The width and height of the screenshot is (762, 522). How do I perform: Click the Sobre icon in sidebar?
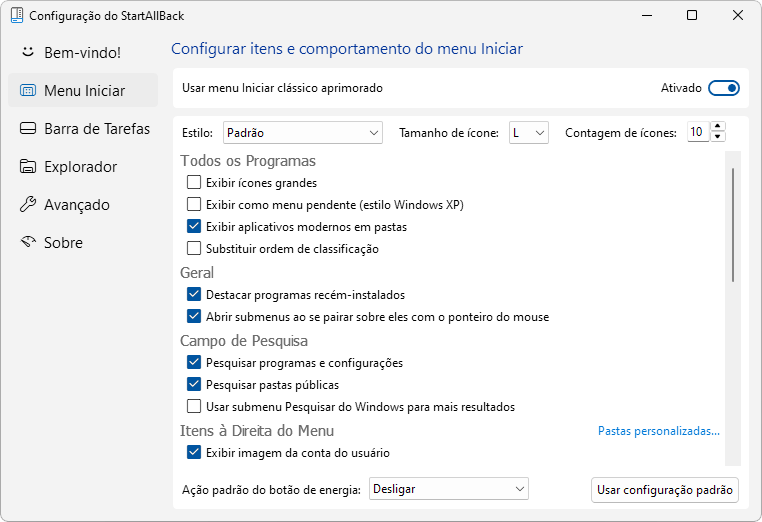28,242
